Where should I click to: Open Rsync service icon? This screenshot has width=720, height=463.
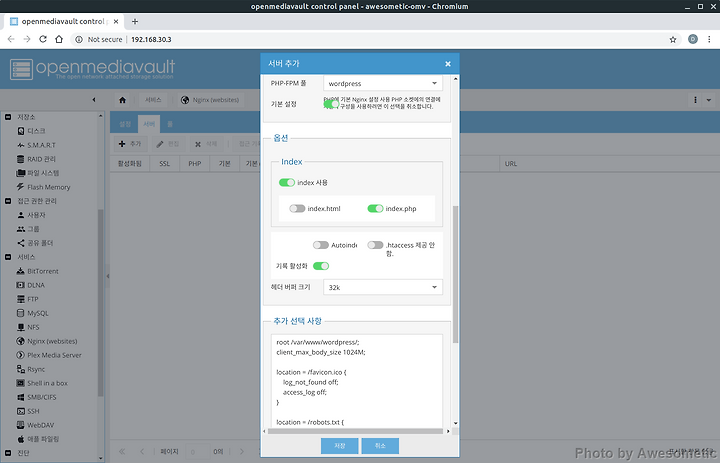pos(21,369)
